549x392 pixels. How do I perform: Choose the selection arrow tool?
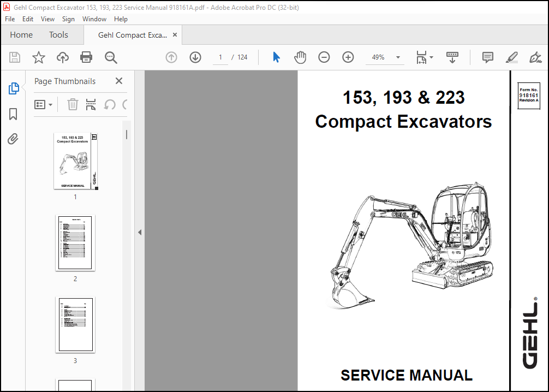tap(276, 57)
